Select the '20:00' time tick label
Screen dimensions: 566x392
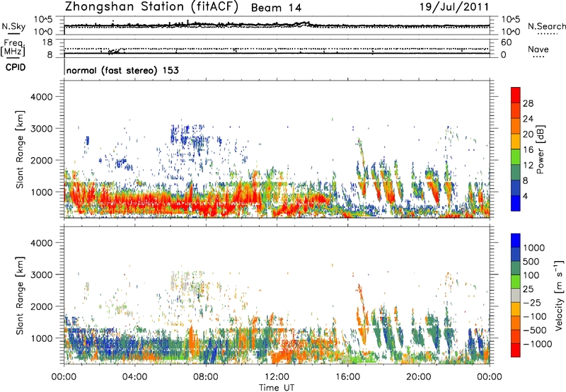(418, 377)
